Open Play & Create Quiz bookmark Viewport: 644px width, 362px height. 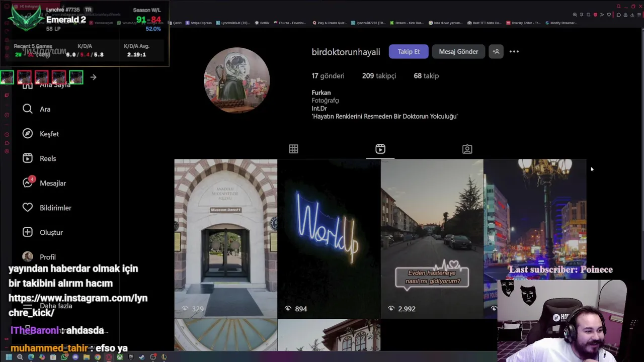tap(330, 23)
